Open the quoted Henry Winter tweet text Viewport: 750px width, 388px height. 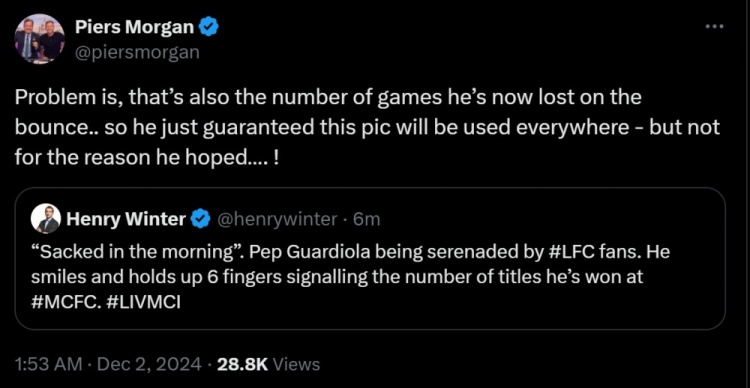[350, 277]
